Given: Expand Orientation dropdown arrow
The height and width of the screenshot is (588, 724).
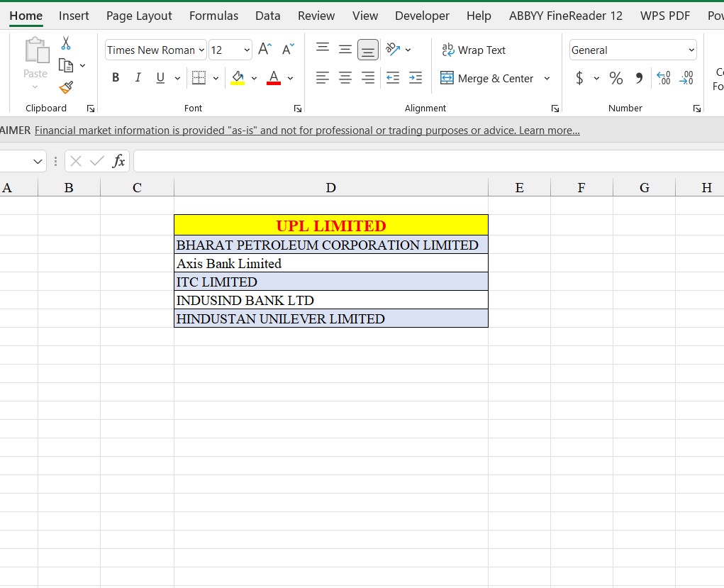Looking at the screenshot, I should point(408,50).
